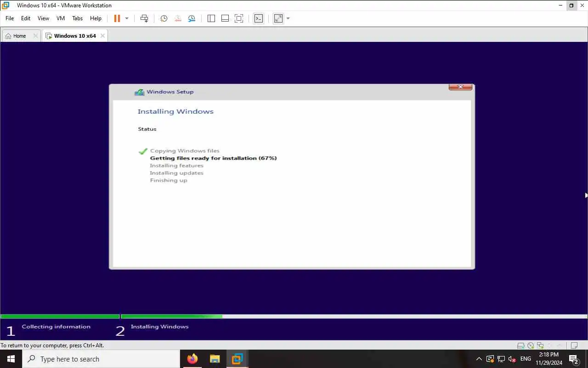Open Firefox from the taskbar
588x368 pixels.
click(192, 359)
